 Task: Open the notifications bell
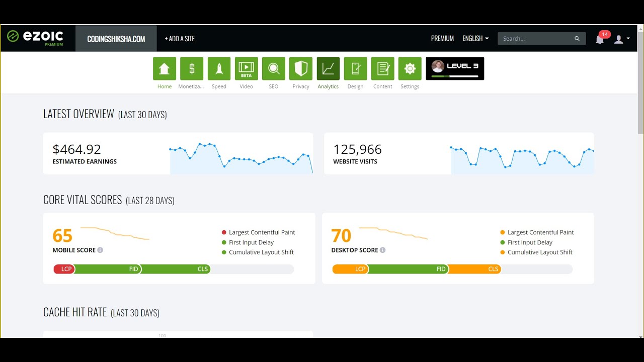600,39
